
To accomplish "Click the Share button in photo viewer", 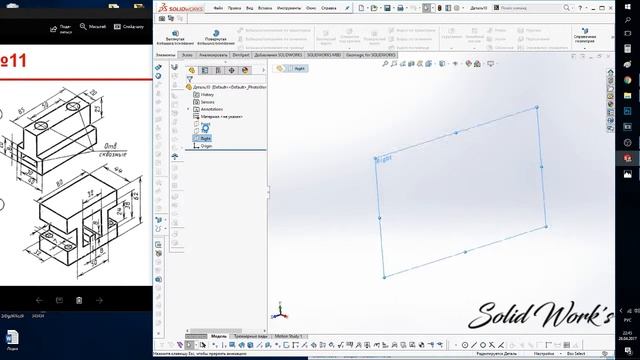I will point(60,29).
